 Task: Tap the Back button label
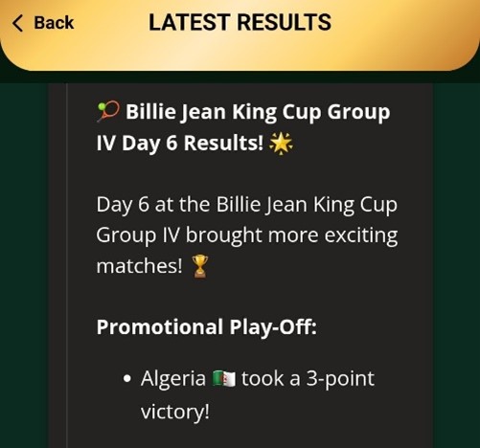[54, 23]
